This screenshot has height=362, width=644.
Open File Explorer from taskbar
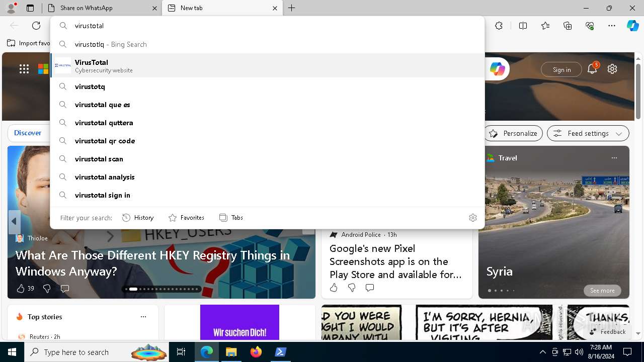click(x=231, y=352)
